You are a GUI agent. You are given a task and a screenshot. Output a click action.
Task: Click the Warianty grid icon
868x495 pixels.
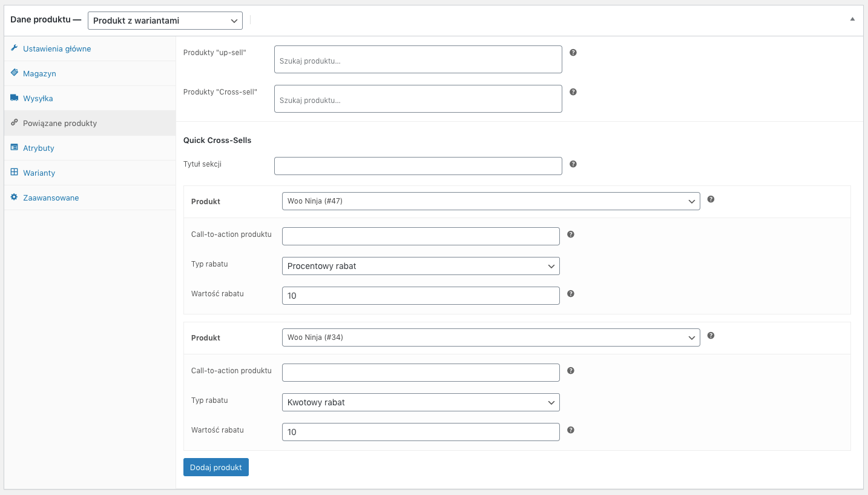click(15, 172)
